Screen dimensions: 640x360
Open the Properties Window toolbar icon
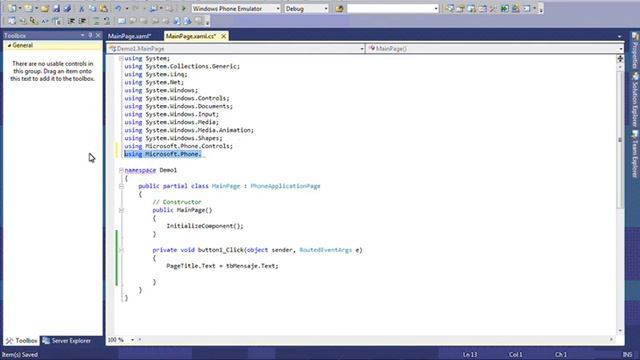point(460,8)
